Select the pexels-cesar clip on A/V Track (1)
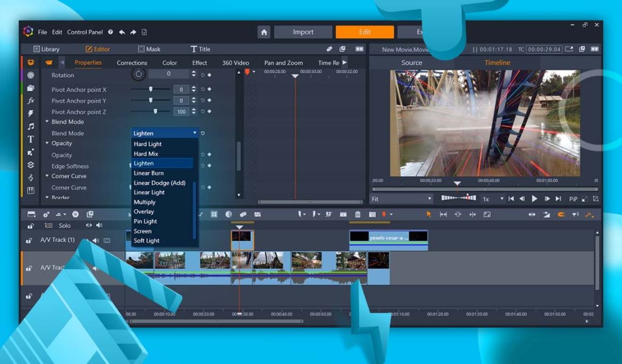Image resolution: width=622 pixels, height=364 pixels. pos(388,240)
